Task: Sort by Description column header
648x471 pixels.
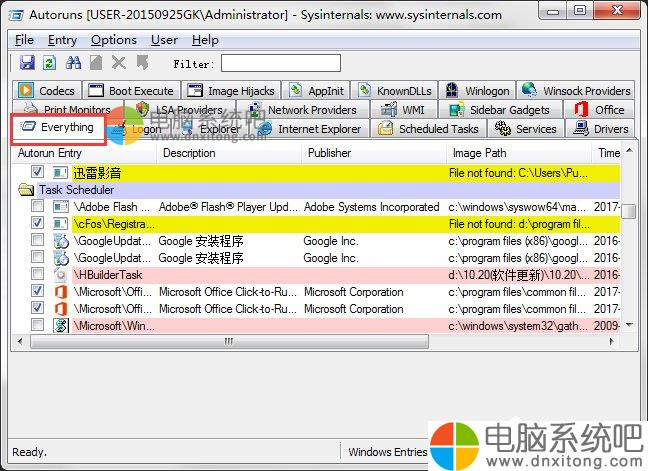Action: 229,153
